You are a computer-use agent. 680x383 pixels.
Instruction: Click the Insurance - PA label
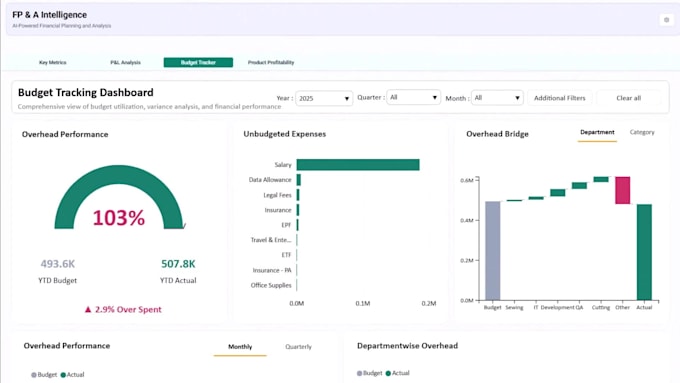pyautogui.click(x=272, y=270)
